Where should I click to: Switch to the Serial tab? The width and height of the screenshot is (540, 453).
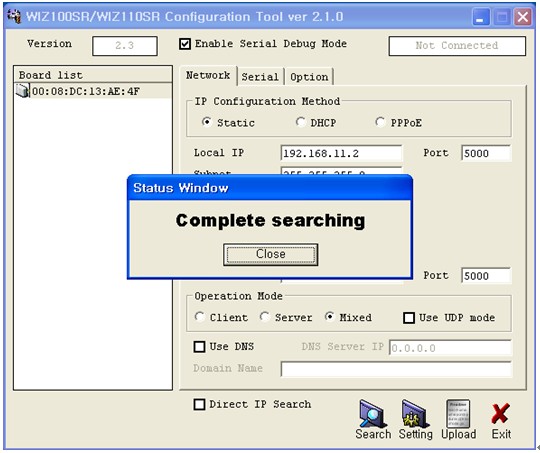tap(260, 77)
